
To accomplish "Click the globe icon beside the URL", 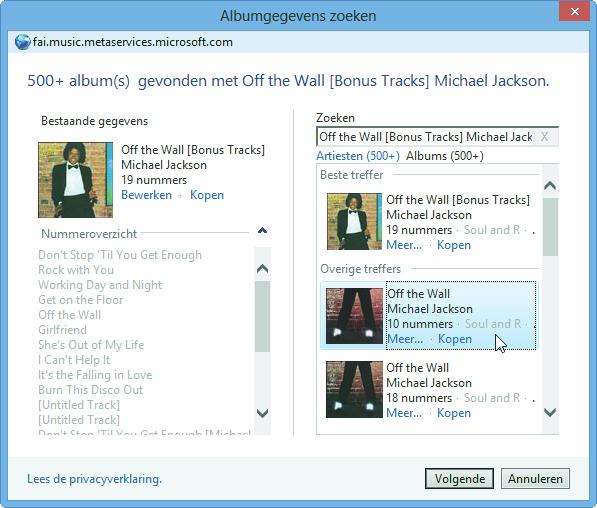I will tap(23, 42).
